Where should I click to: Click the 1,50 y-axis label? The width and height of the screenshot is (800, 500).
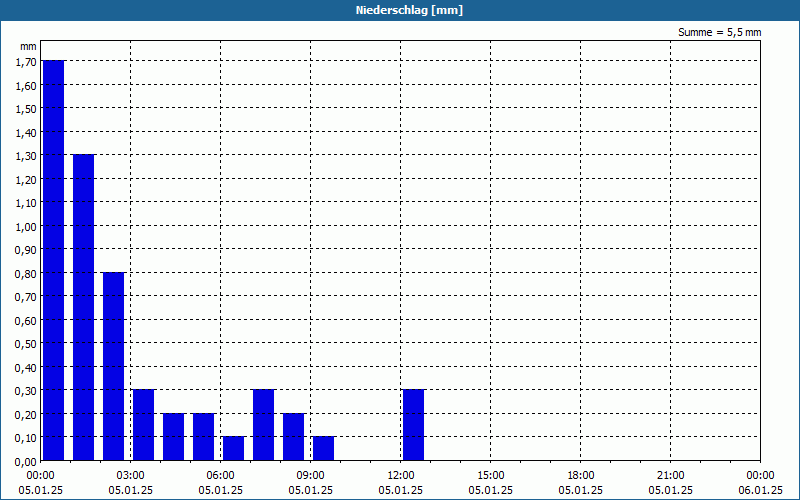pyautogui.click(x=27, y=109)
